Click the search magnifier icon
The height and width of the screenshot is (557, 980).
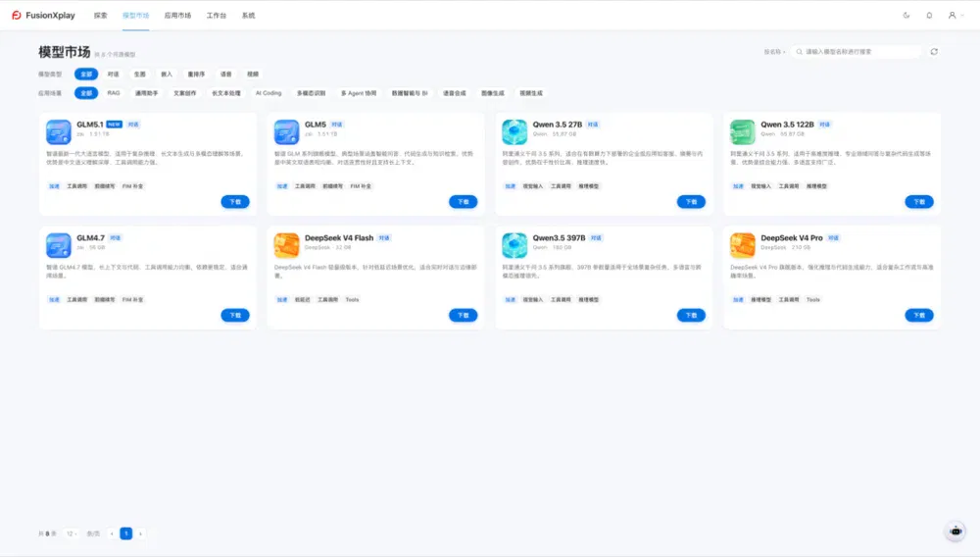(x=799, y=52)
